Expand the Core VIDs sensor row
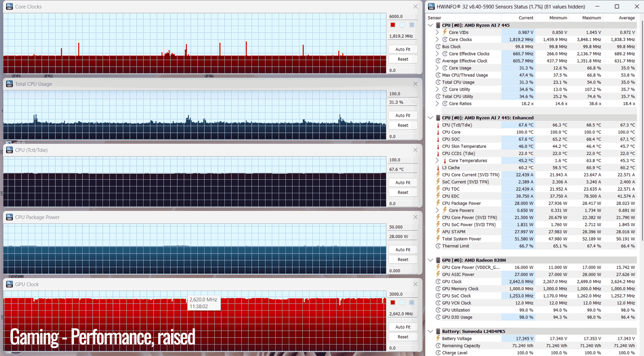The width and height of the screenshot is (644, 356). tap(437, 32)
